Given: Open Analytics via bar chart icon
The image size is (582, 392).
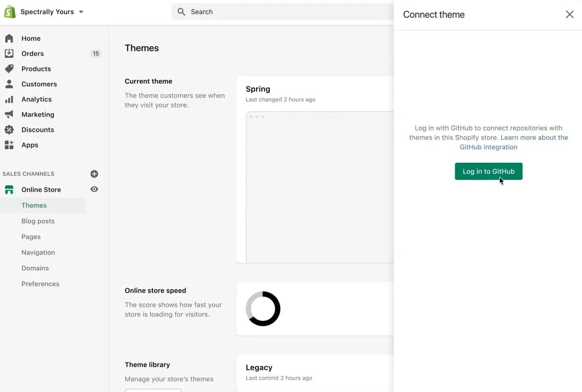Looking at the screenshot, I should (x=9, y=99).
